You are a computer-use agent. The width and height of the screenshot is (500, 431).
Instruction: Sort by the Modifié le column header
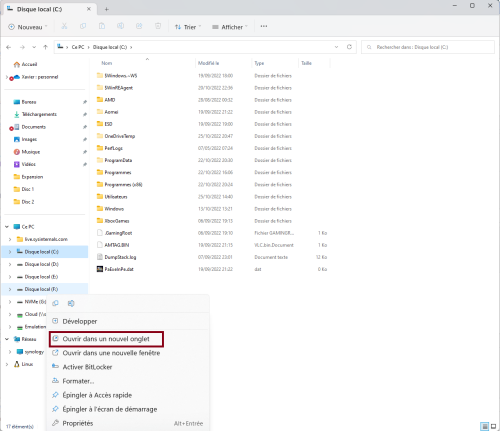coord(209,63)
